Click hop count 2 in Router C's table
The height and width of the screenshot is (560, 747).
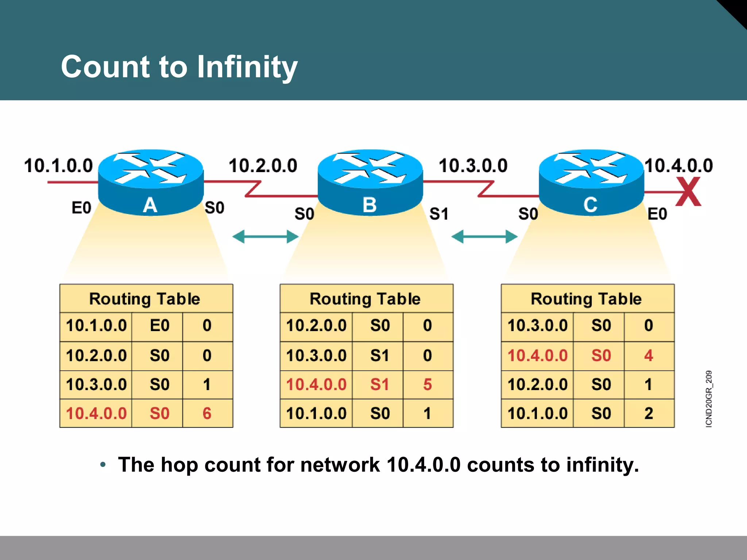click(649, 413)
